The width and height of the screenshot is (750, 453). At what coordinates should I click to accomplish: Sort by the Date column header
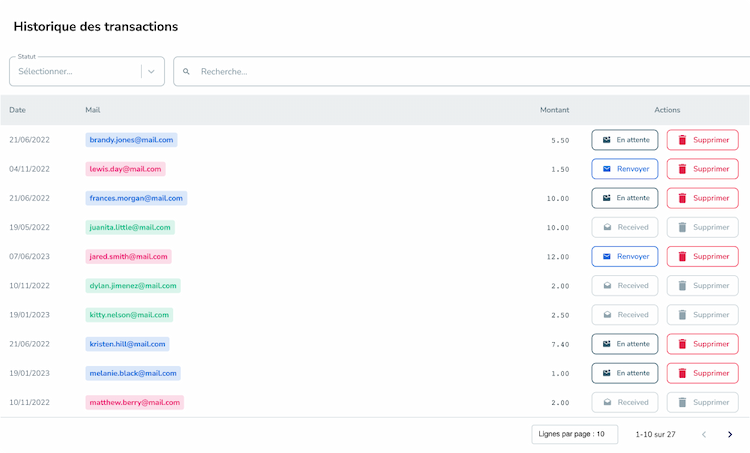pos(18,110)
